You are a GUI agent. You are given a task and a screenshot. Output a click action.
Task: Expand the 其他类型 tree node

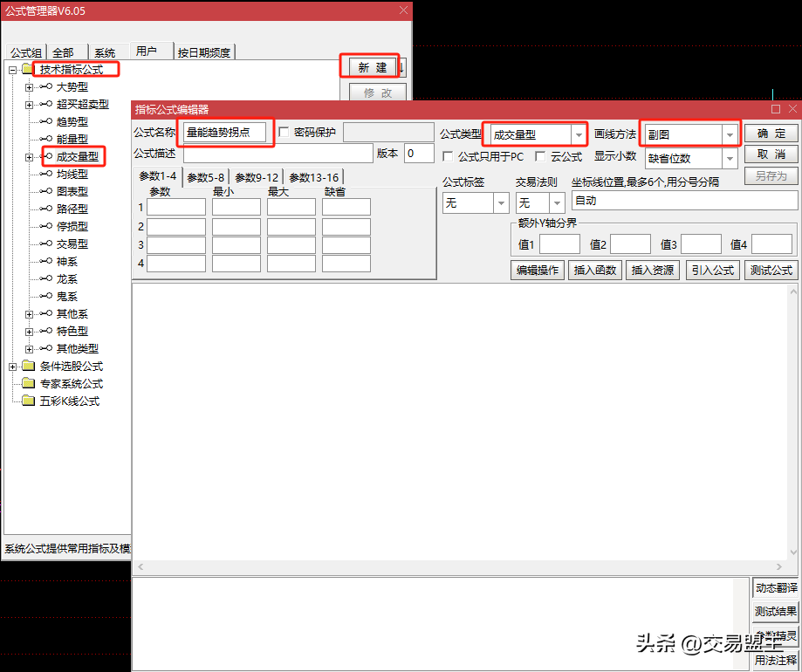point(29,349)
